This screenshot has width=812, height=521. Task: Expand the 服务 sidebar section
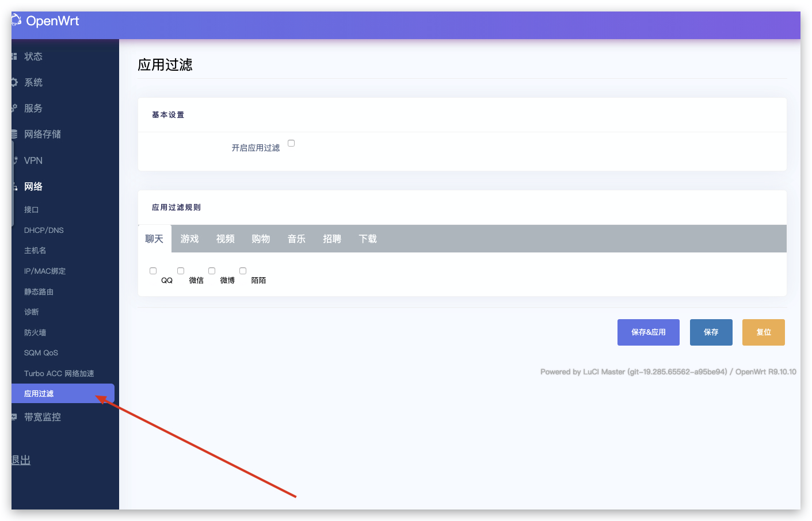32,108
